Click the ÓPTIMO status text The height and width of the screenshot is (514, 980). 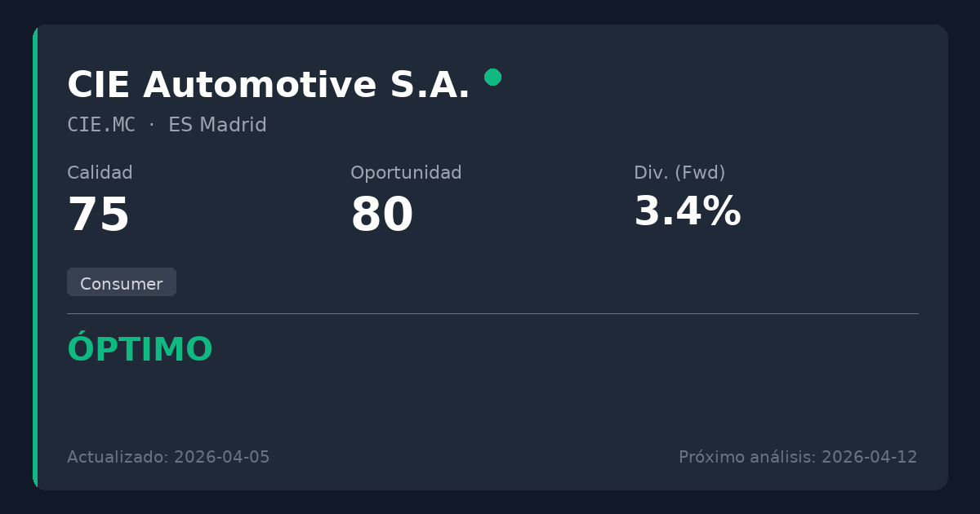tap(140, 350)
